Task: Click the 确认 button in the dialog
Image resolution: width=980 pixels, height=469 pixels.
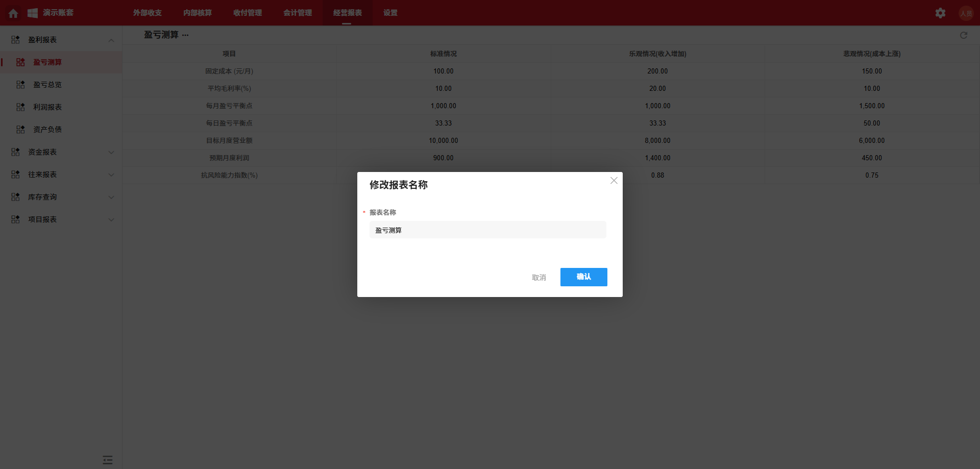Action: [x=583, y=277]
